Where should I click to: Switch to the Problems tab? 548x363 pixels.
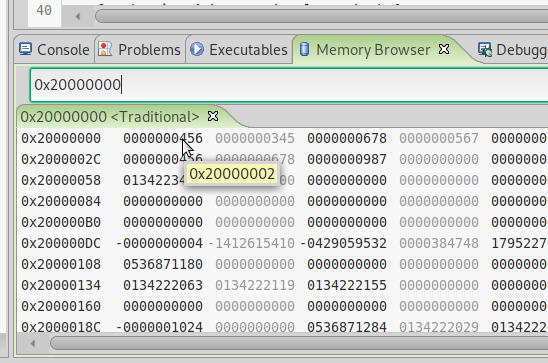tap(140, 50)
